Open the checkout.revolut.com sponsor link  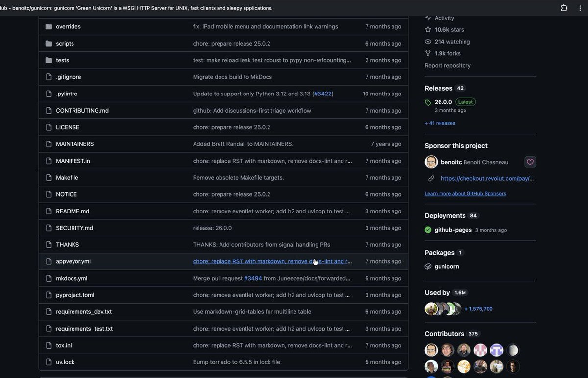[487, 178]
